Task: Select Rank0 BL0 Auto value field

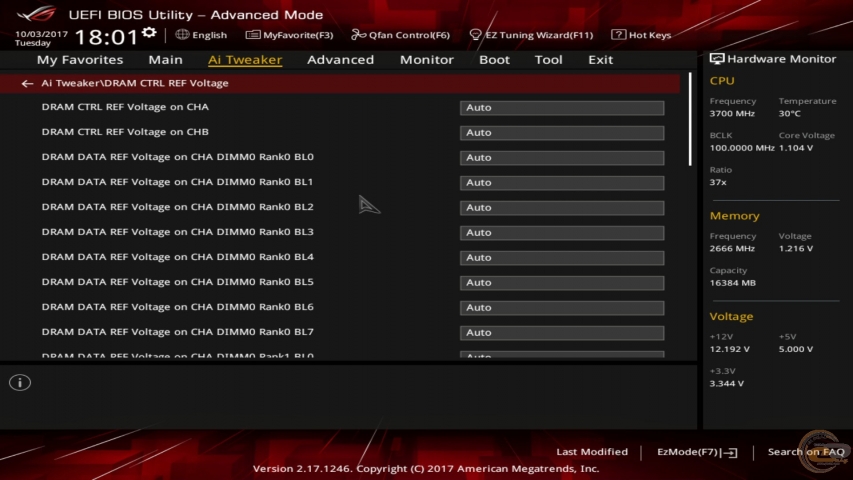Action: tap(562, 158)
